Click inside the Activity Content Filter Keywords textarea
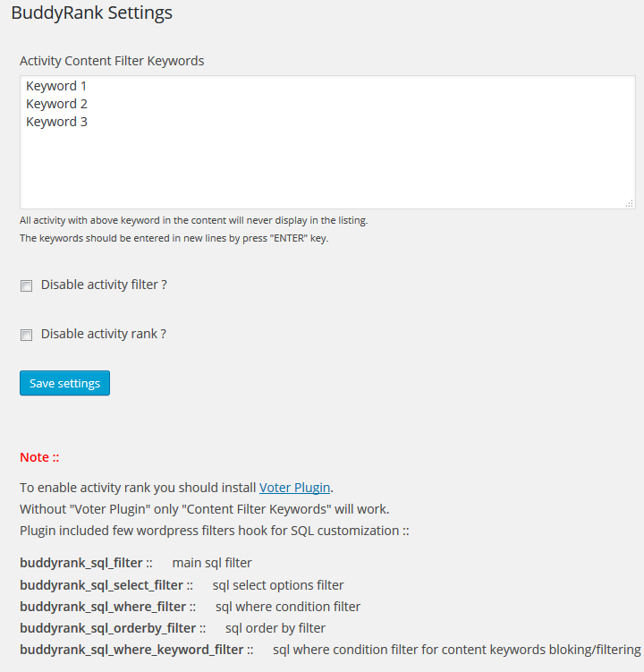644x672 pixels. (327, 142)
